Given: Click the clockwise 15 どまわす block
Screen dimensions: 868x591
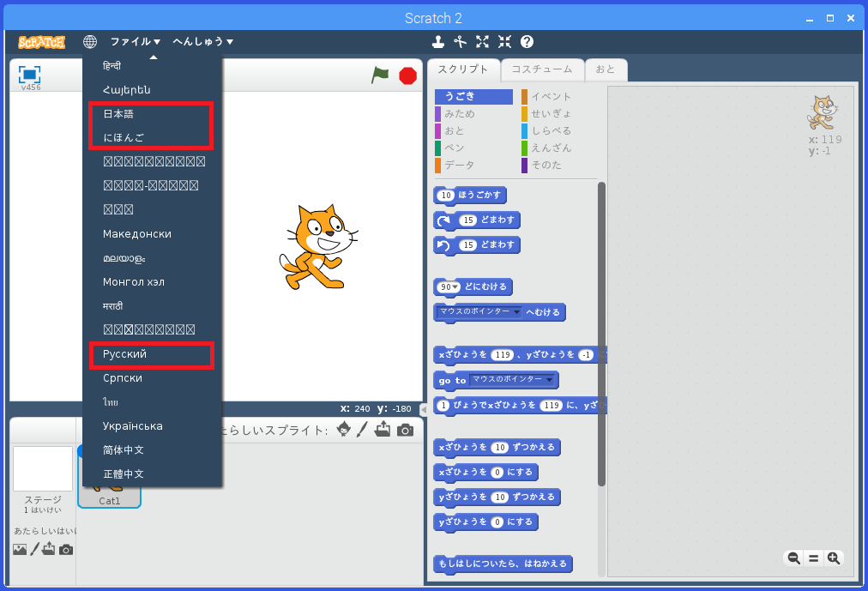Looking at the screenshot, I should (x=477, y=220).
